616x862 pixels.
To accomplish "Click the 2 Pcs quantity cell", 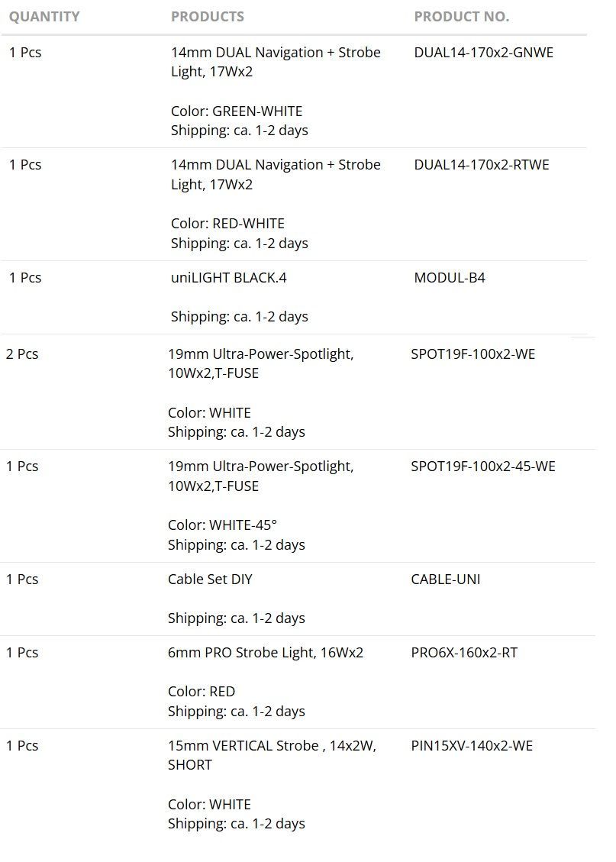I will point(22,354).
